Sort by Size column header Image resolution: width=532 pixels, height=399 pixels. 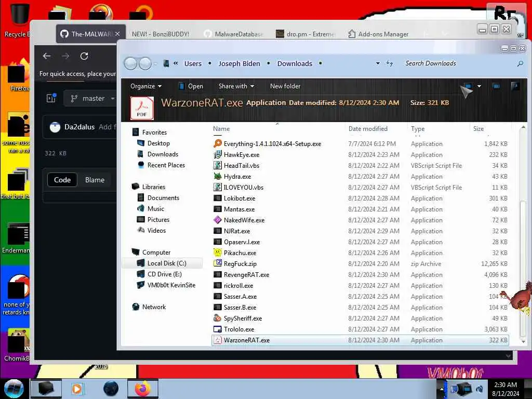pos(478,129)
